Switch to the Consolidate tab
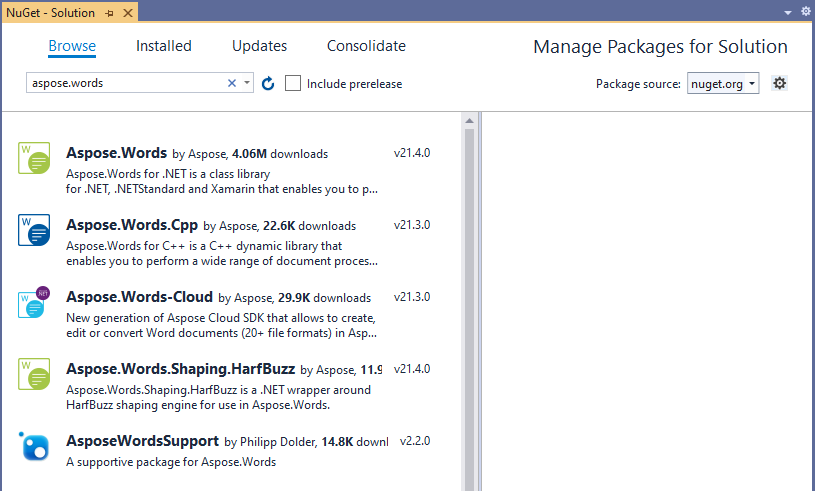Viewport: 815px width, 491px height. [x=366, y=46]
